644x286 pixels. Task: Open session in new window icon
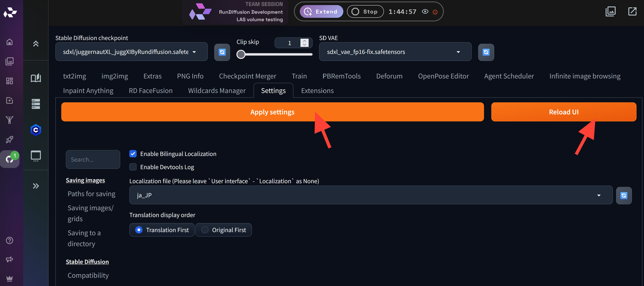tap(632, 12)
